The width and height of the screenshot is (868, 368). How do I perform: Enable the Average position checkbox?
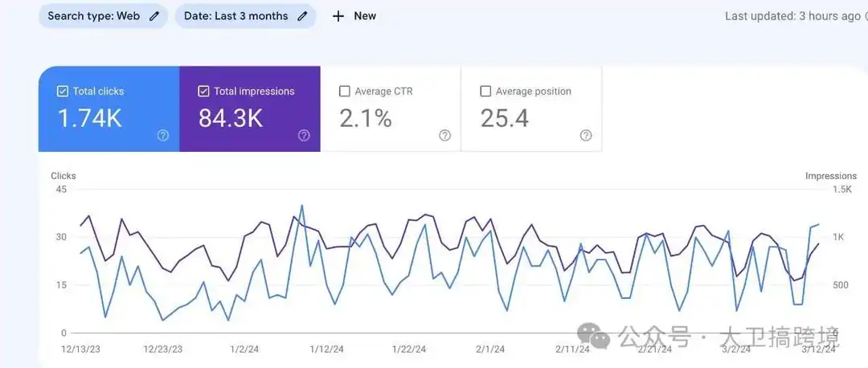[485, 92]
